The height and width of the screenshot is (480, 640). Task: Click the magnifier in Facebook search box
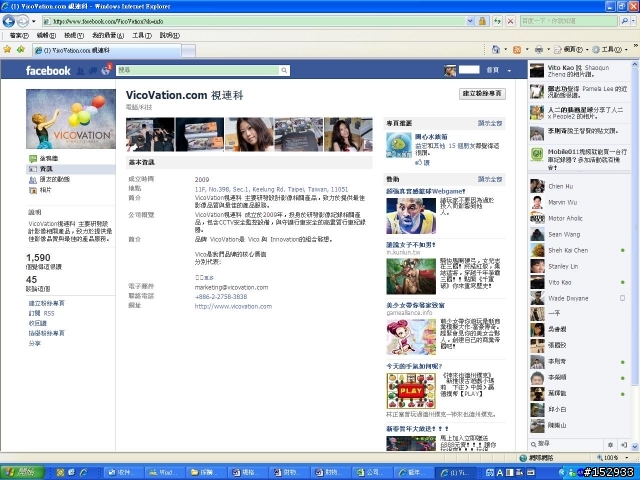point(284,71)
